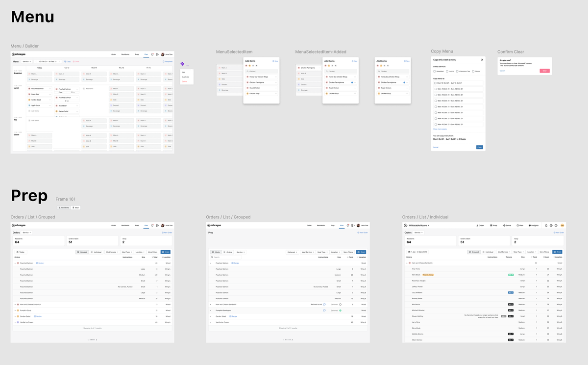The width and height of the screenshot is (588, 365).
Task: Tick the Lunch checkbox in the Copy Menu dialog
Action: [x=447, y=71]
